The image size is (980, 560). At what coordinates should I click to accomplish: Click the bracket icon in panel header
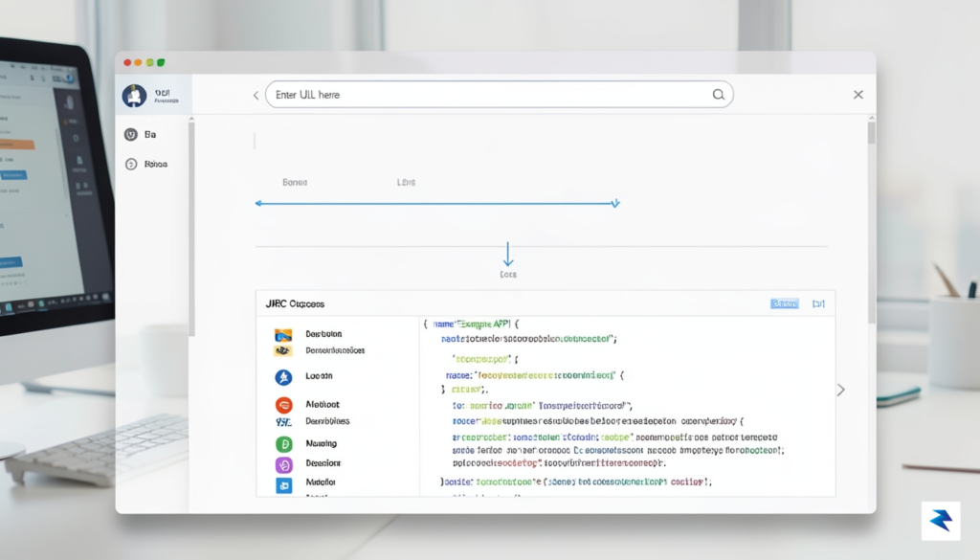point(818,303)
